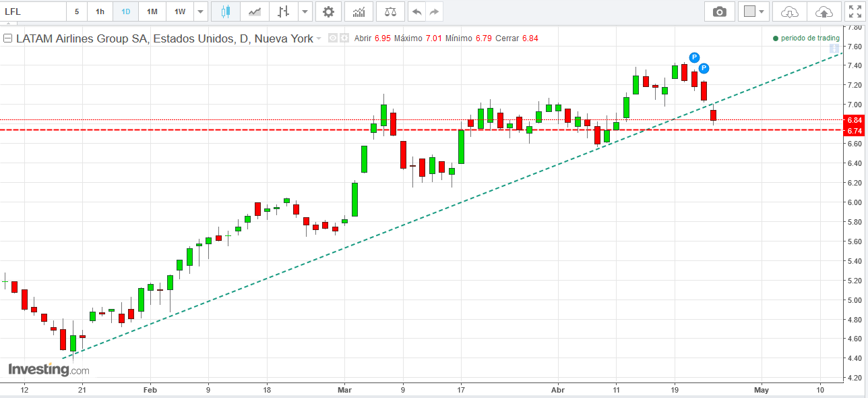Save chart to cloud
This screenshot has width=868, height=398.
824,11
